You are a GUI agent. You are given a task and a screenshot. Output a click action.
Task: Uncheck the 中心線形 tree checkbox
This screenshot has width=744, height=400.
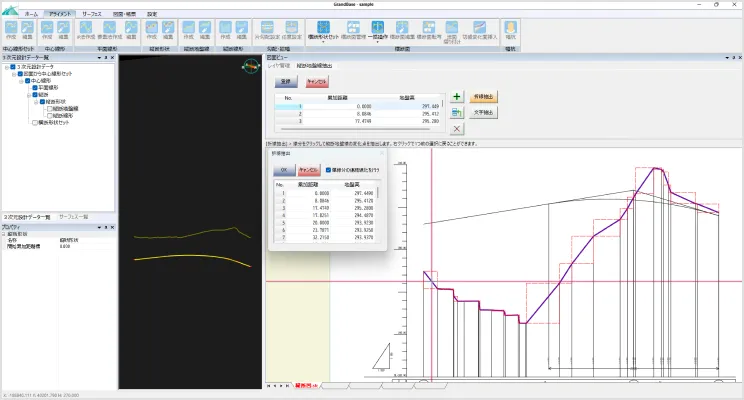(x=28, y=81)
